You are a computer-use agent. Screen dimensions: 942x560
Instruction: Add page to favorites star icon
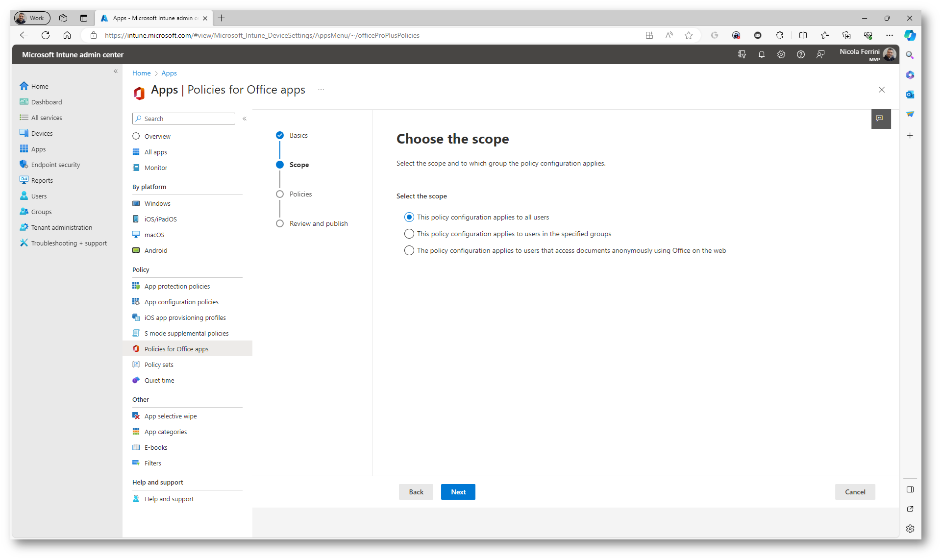[689, 35]
